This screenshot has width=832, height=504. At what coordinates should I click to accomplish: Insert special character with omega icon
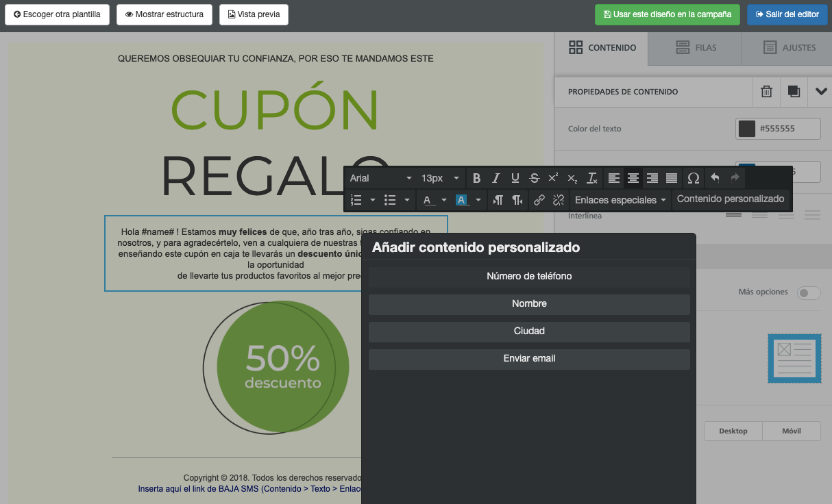693,178
